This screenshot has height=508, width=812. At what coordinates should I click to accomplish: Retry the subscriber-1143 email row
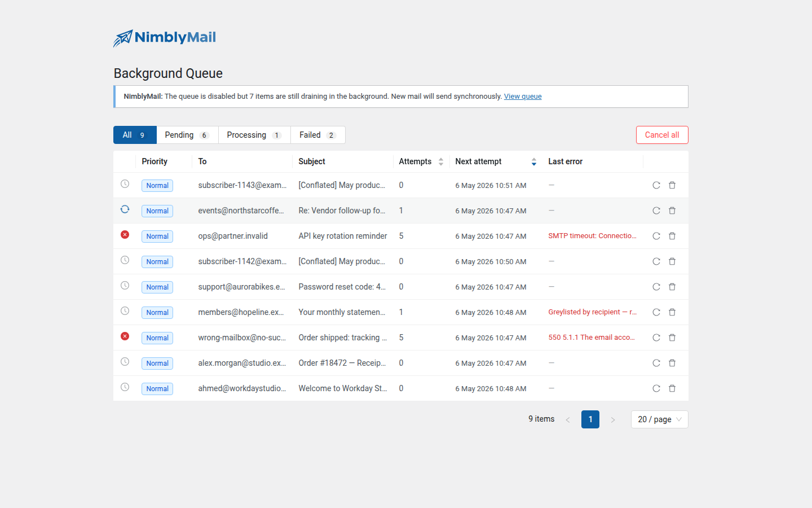coord(656,185)
